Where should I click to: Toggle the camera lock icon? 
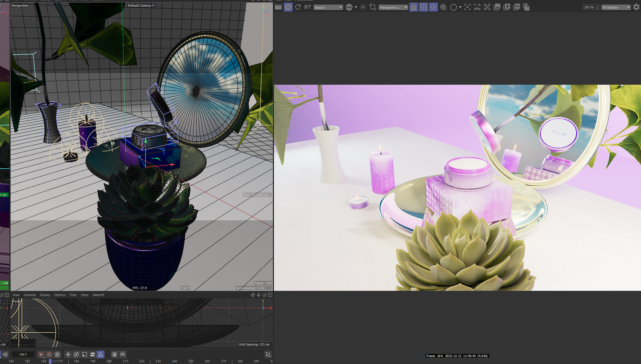coord(413,7)
